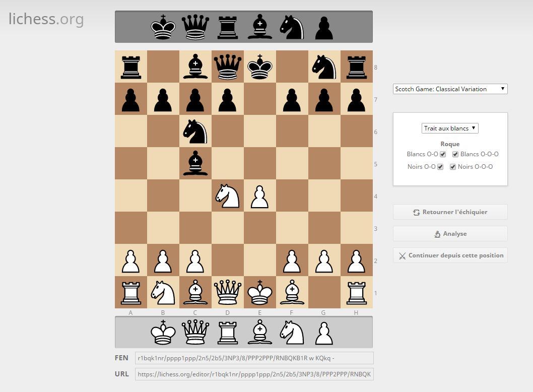Select the black knight piece icon
The image size is (533, 392).
point(292,26)
